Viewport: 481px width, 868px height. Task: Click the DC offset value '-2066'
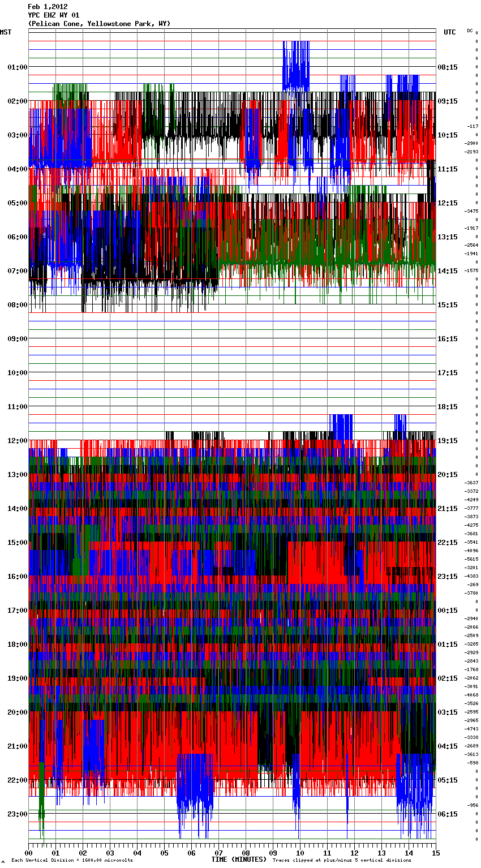pos(471,627)
